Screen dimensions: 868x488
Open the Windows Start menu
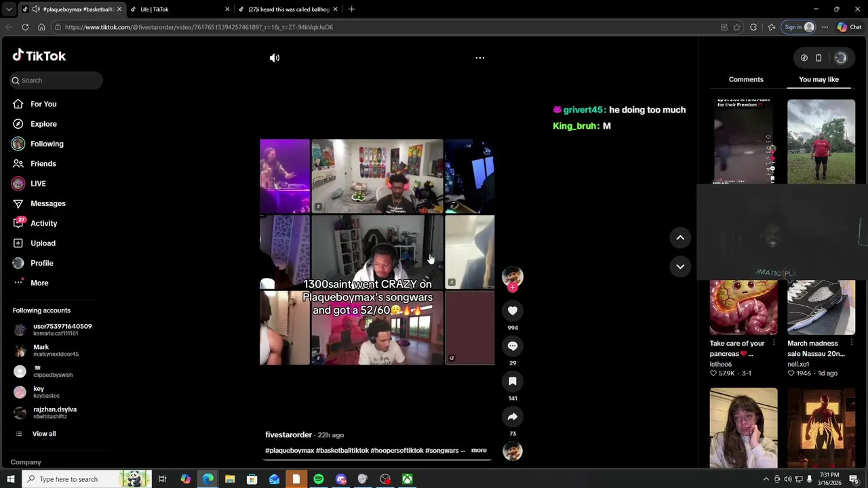[x=11, y=479]
